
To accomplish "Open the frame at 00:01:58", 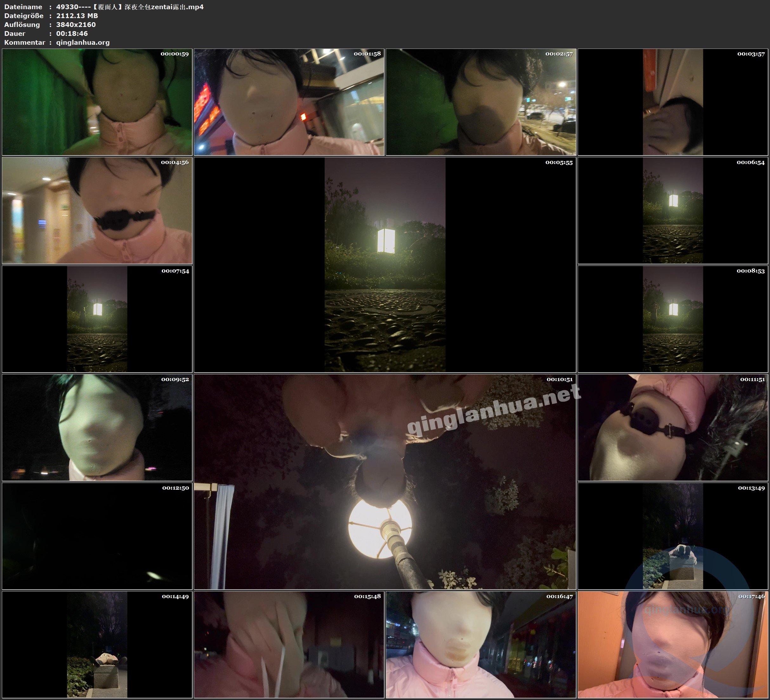I will (289, 102).
